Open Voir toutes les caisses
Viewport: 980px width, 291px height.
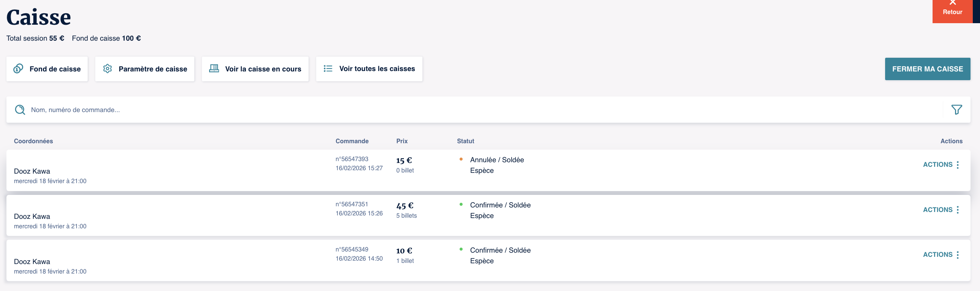click(377, 69)
